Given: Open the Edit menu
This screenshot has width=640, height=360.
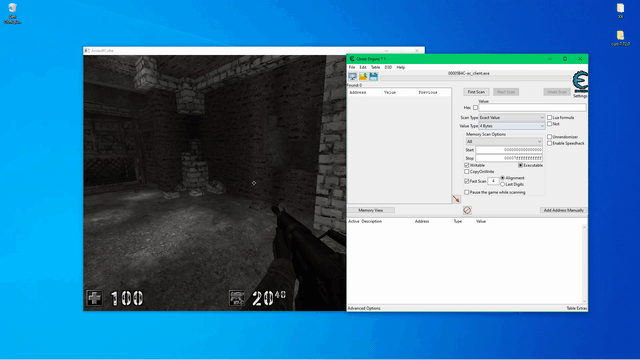Looking at the screenshot, I should 363,67.
